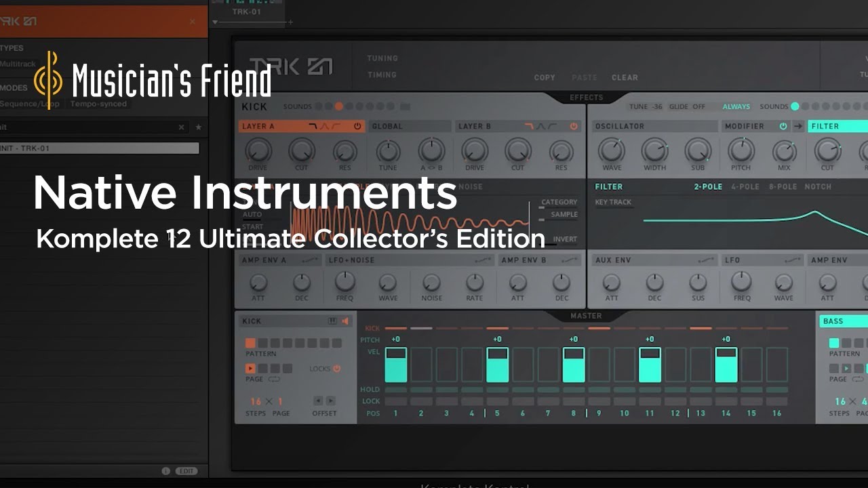Select Layer B high-pass filter shape icon
Screen dimensions: 868x488
coord(553,126)
